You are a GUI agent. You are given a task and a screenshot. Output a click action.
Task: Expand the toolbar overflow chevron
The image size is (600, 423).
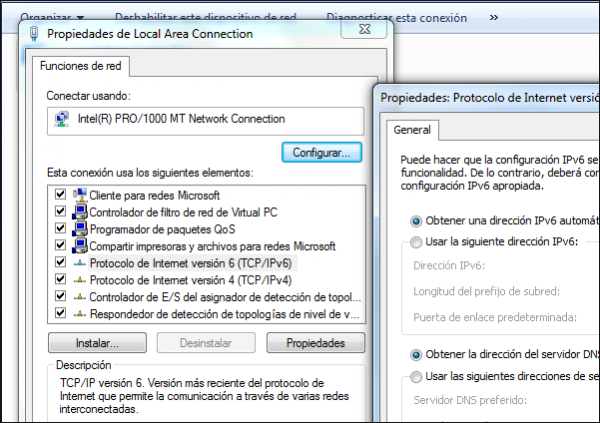494,18
